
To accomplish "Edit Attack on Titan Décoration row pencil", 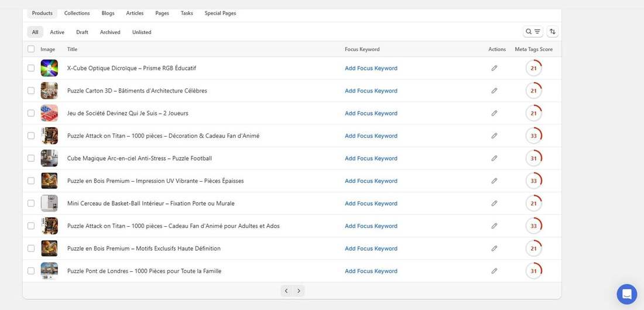I will pos(494,136).
